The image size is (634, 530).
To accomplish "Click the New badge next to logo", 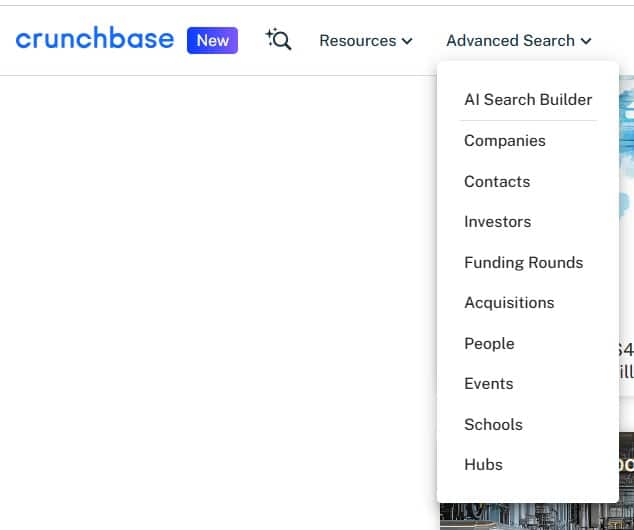I will [x=212, y=40].
